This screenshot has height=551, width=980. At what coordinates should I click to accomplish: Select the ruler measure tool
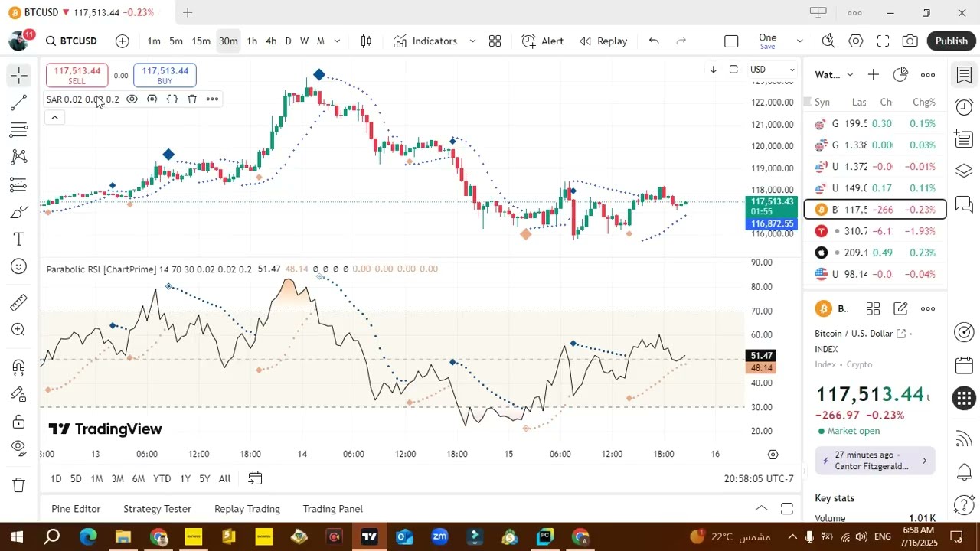click(19, 304)
